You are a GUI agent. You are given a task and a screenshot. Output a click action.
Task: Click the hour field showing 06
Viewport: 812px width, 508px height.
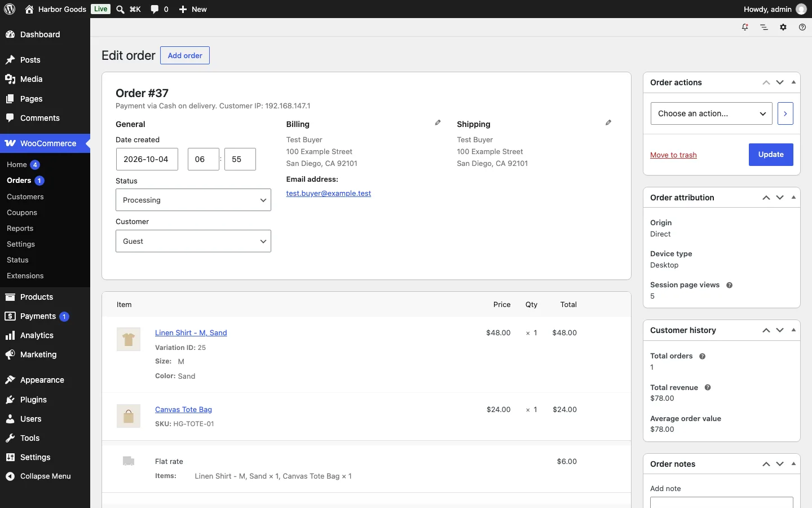[x=203, y=159]
